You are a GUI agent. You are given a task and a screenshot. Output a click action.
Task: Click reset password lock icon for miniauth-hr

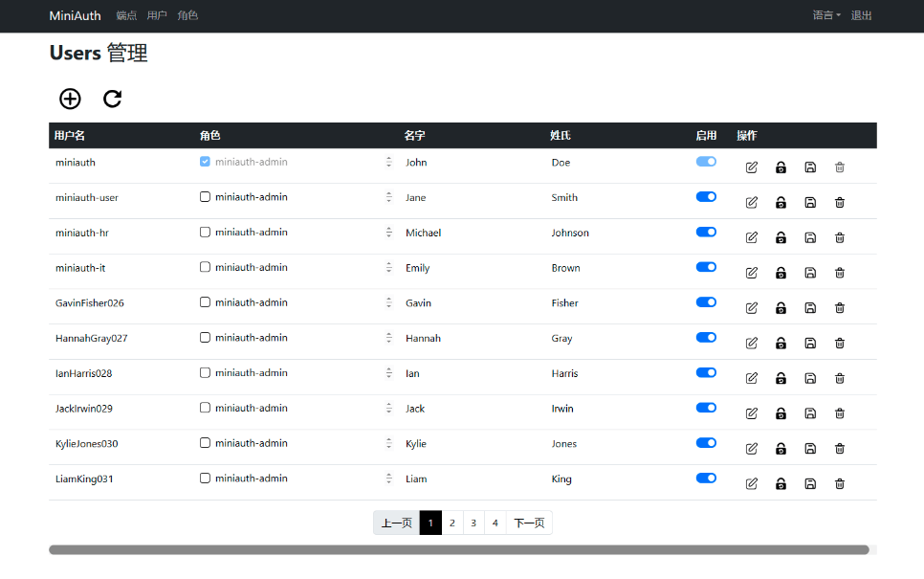781,237
